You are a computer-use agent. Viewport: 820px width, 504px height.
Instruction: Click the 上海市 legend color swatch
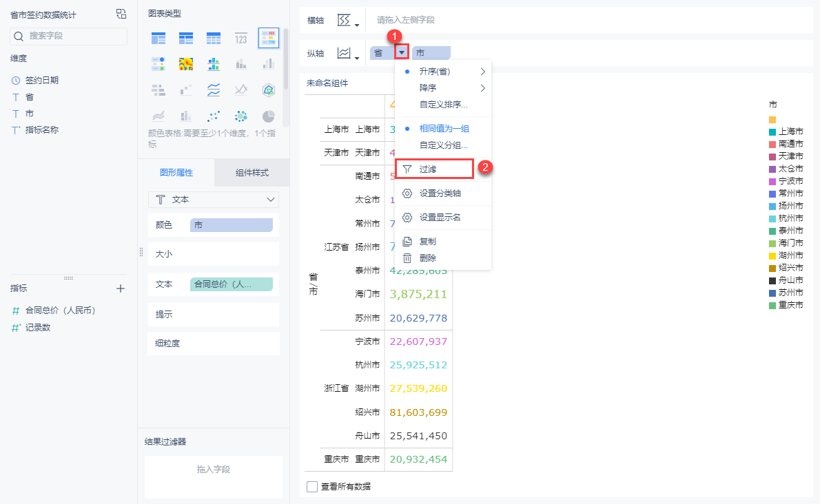(772, 132)
